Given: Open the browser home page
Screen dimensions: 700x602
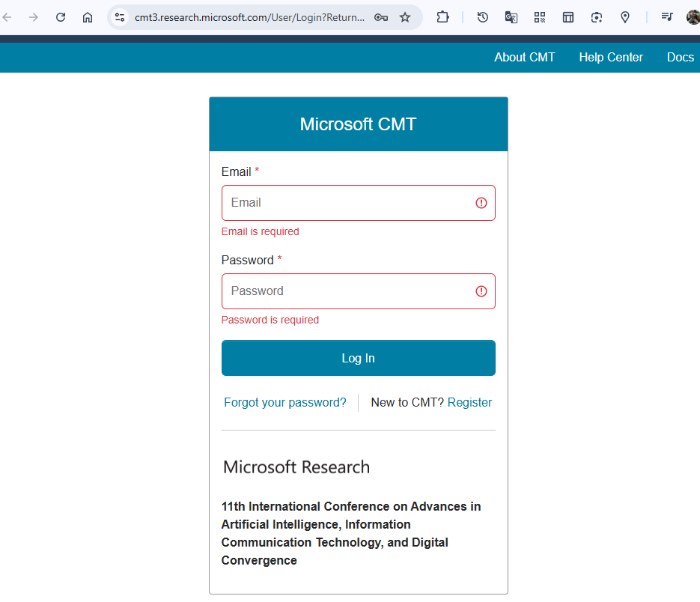Looking at the screenshot, I should point(88,17).
